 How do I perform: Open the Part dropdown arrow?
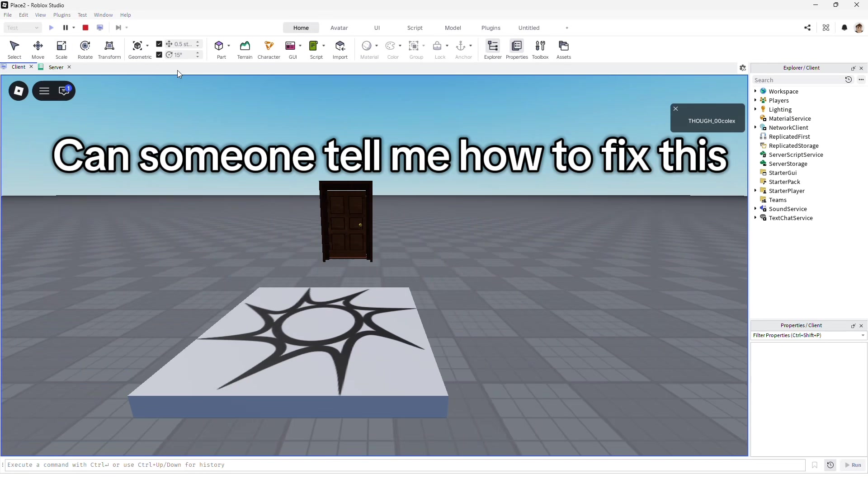pos(229,46)
